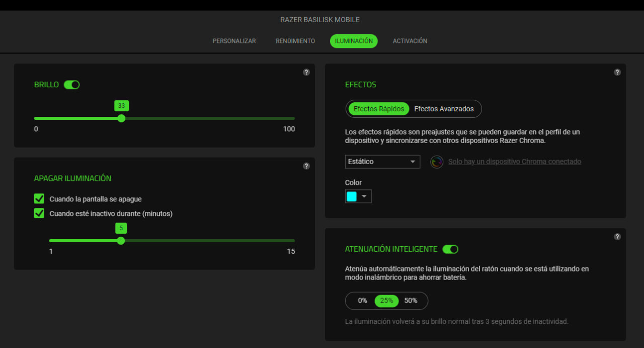Select the 50% dimming option

click(411, 301)
